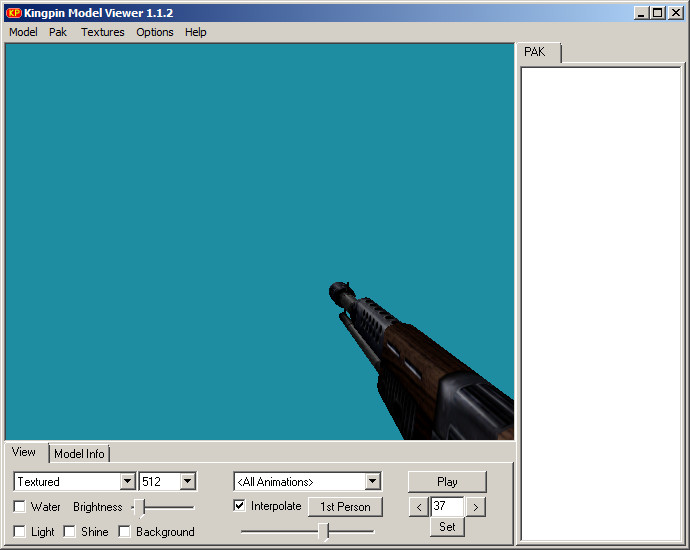Open the Textures menu
The height and width of the screenshot is (550, 690).
click(x=103, y=32)
